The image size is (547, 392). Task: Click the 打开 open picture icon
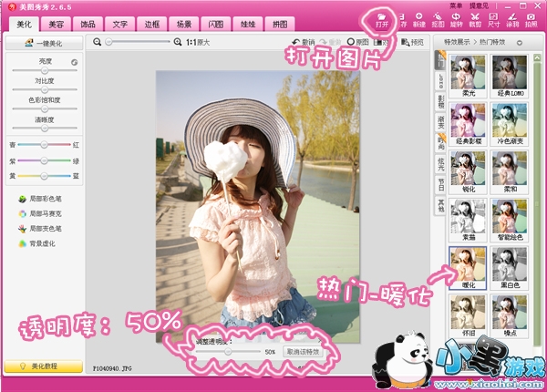[x=382, y=20]
